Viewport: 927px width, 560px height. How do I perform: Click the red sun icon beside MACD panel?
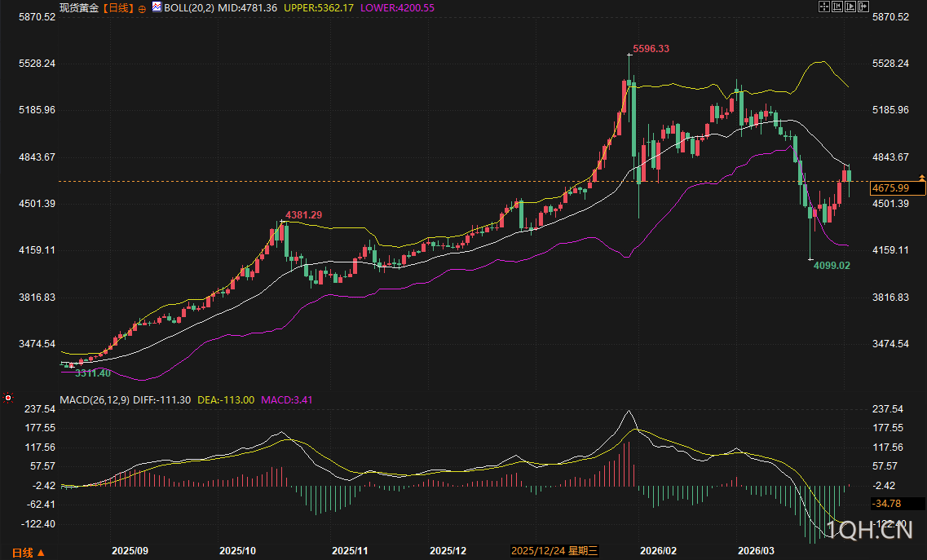tap(8, 398)
